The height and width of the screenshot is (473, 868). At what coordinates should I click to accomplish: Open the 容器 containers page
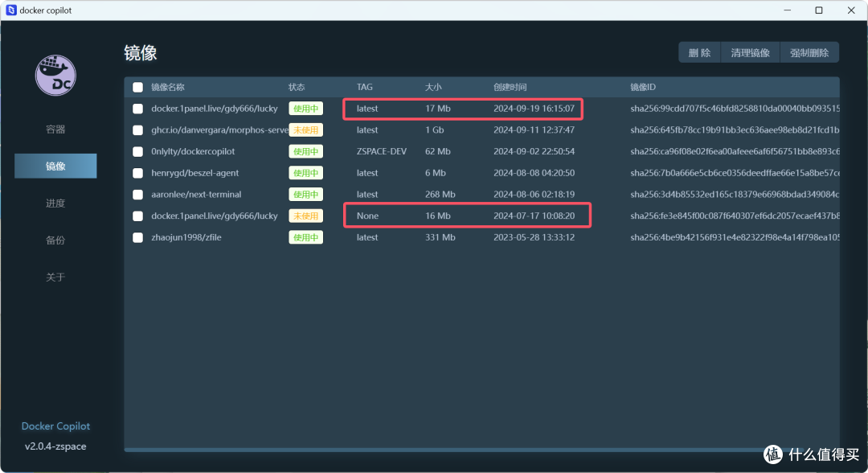[x=55, y=129]
